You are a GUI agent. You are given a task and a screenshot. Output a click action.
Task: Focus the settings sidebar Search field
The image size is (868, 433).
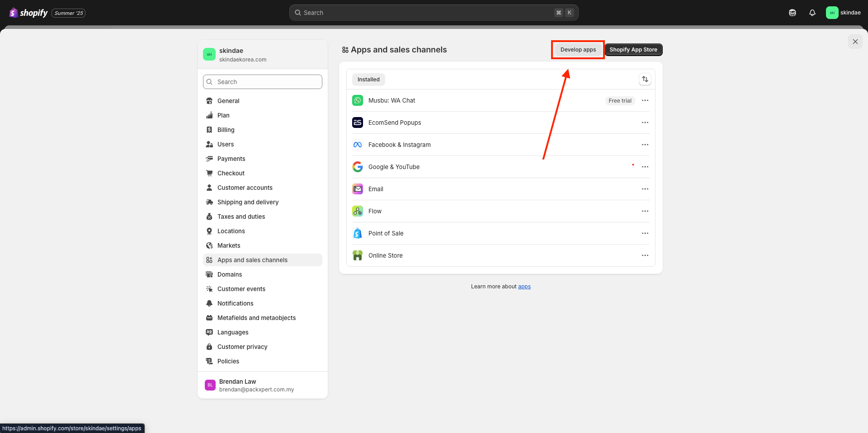pos(263,82)
